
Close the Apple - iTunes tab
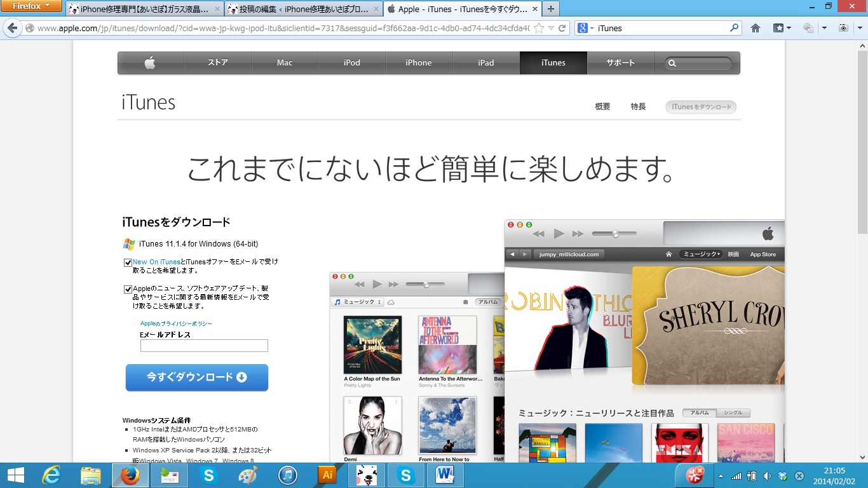pyautogui.click(x=534, y=9)
